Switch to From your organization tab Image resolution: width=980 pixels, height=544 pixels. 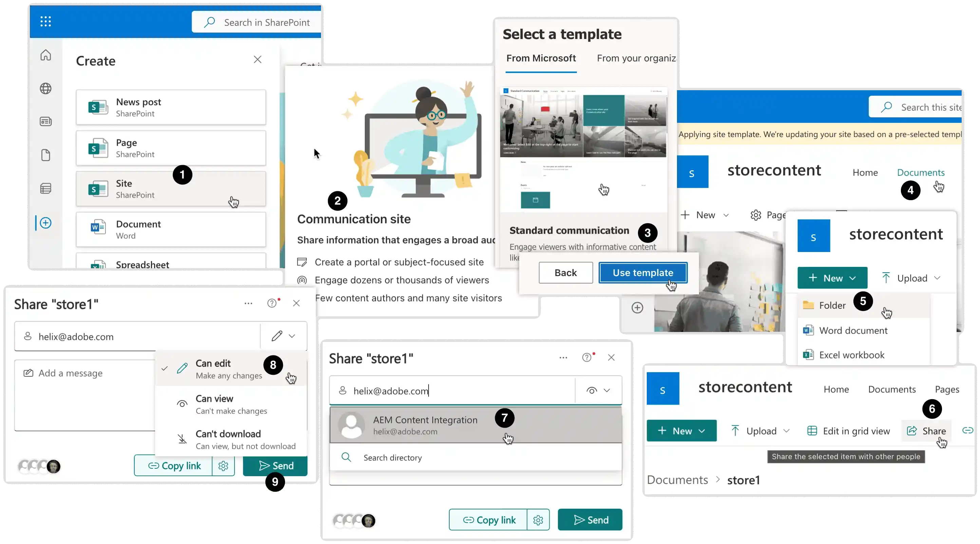coord(638,58)
